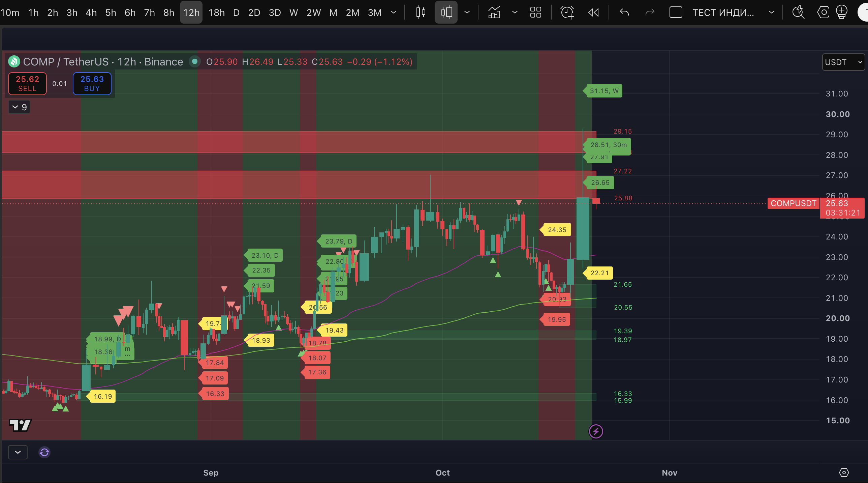
Task: Collapse the bottom panel chevron button
Action: pos(18,452)
